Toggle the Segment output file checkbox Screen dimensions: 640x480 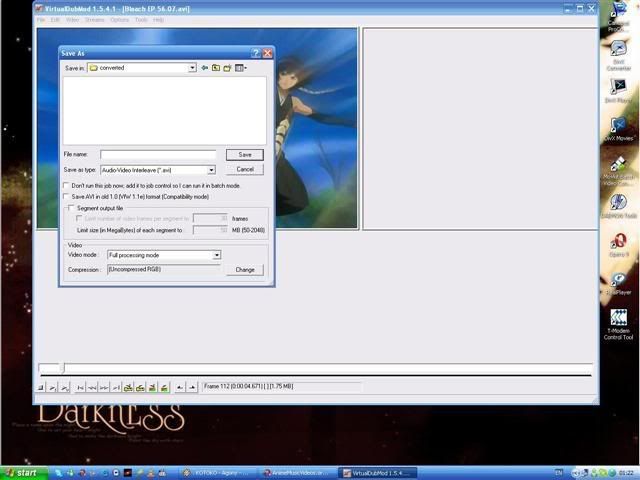[72, 208]
